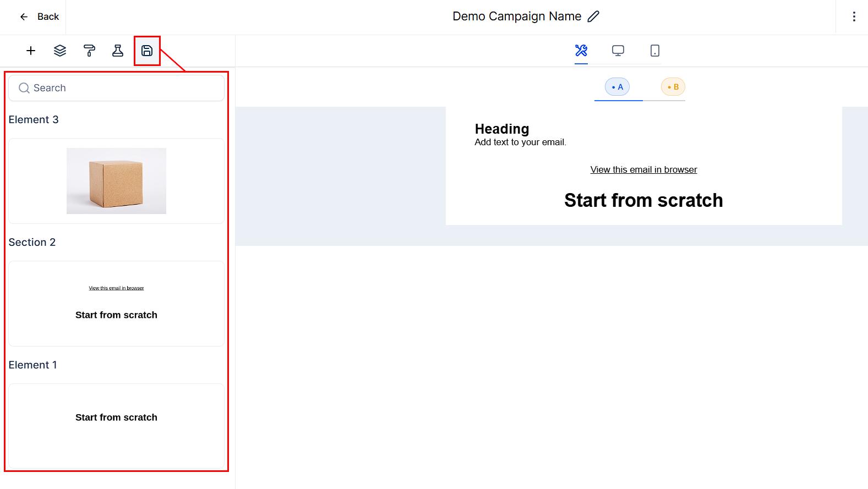Click the Demo Campaign Name title
Screen dimensions: 868x489
[x=517, y=17]
